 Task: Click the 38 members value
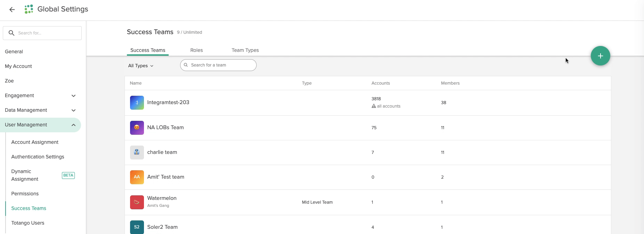click(x=444, y=103)
